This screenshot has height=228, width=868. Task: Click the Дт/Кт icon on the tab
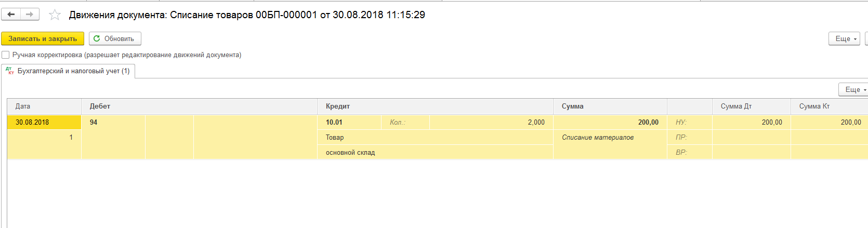(x=10, y=71)
